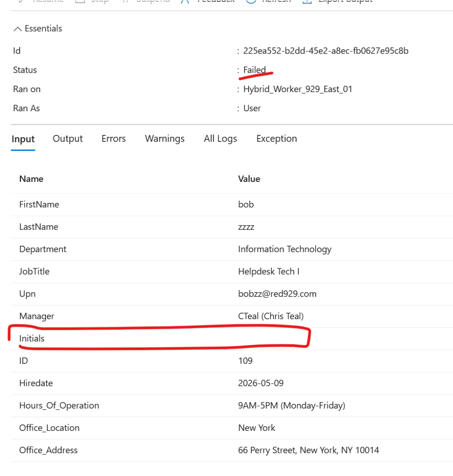Open the Errors tab
Screen dimensions: 453x476
click(x=113, y=139)
